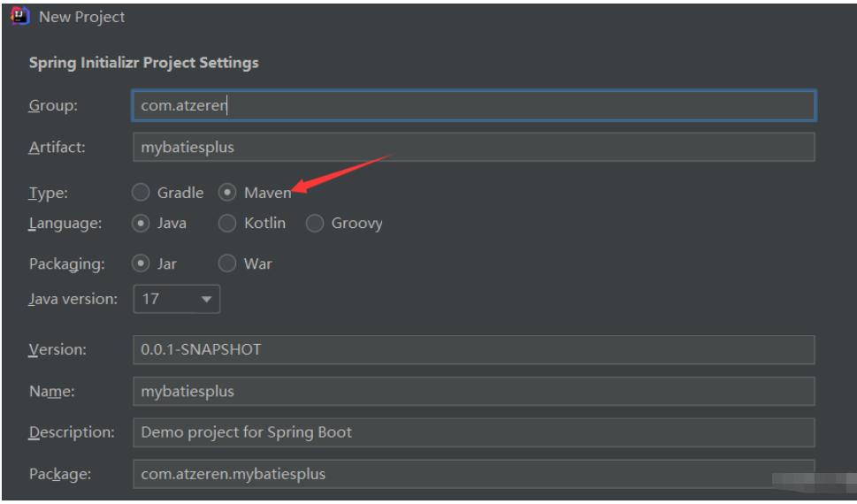Select the Maven project type
The width and height of the screenshot is (857, 504).
227,193
